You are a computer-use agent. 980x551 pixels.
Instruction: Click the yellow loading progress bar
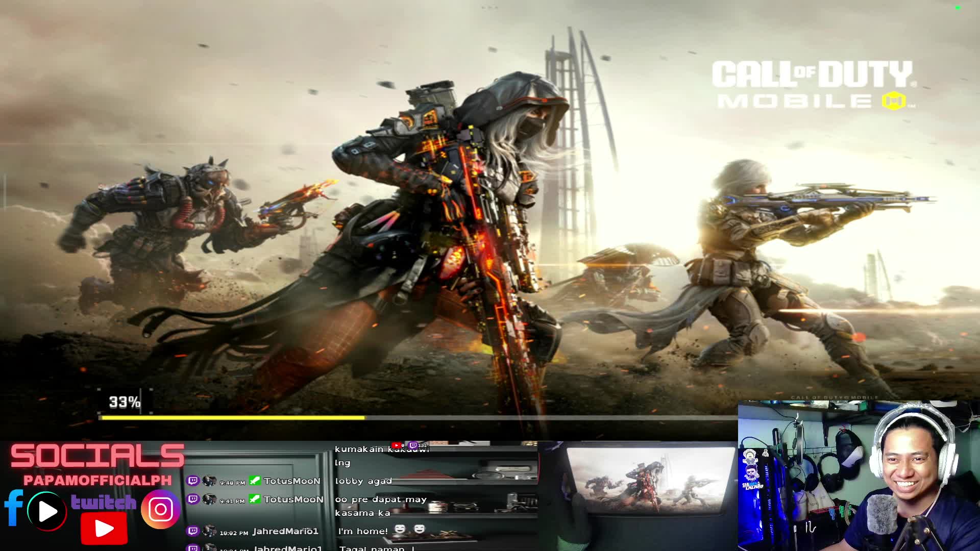tap(233, 417)
